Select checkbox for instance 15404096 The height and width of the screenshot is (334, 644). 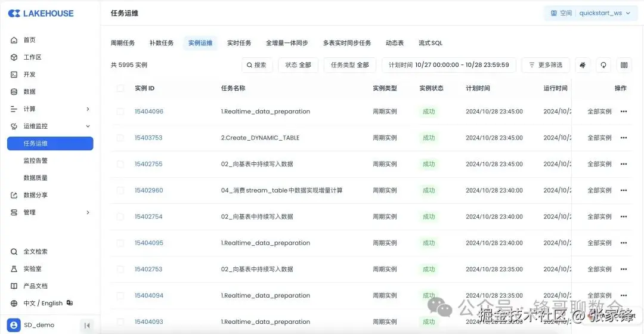[x=120, y=112]
